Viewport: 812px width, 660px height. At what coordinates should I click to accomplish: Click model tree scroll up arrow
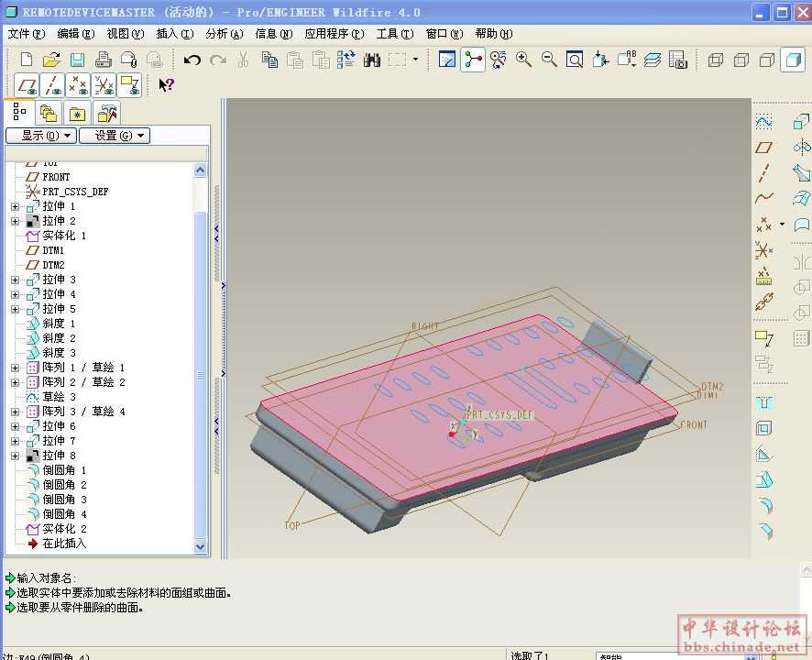[201, 170]
